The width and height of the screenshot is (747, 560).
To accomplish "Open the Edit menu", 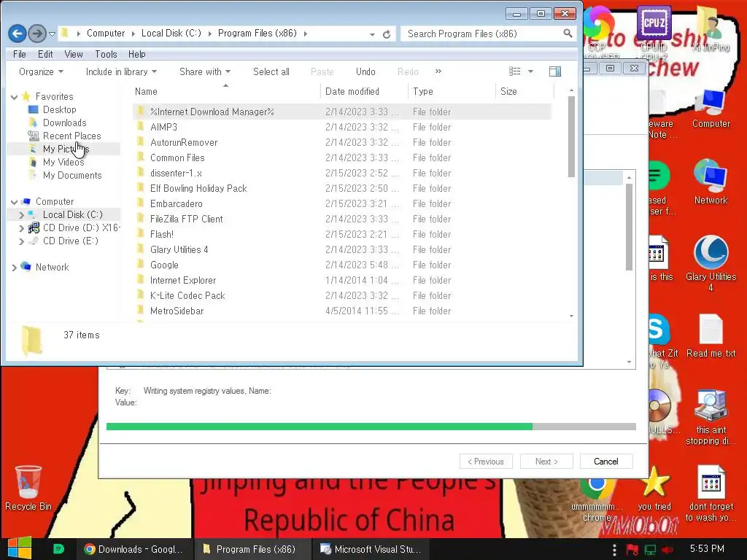I will pyautogui.click(x=45, y=54).
